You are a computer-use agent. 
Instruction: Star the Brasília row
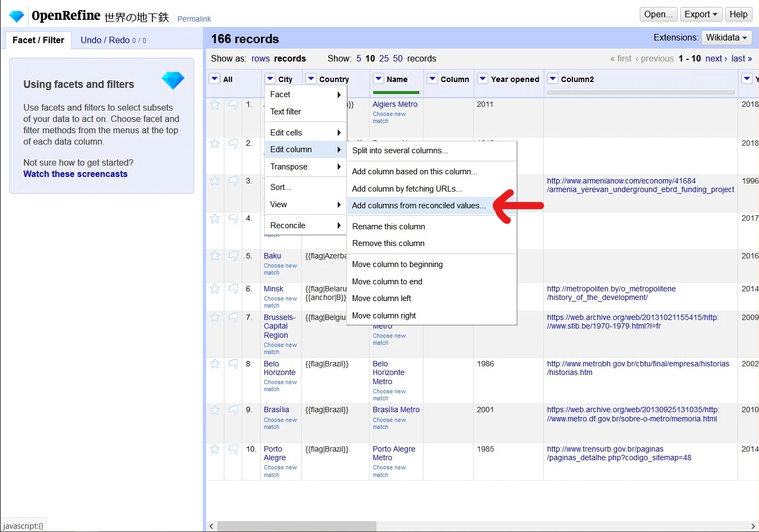click(x=215, y=410)
